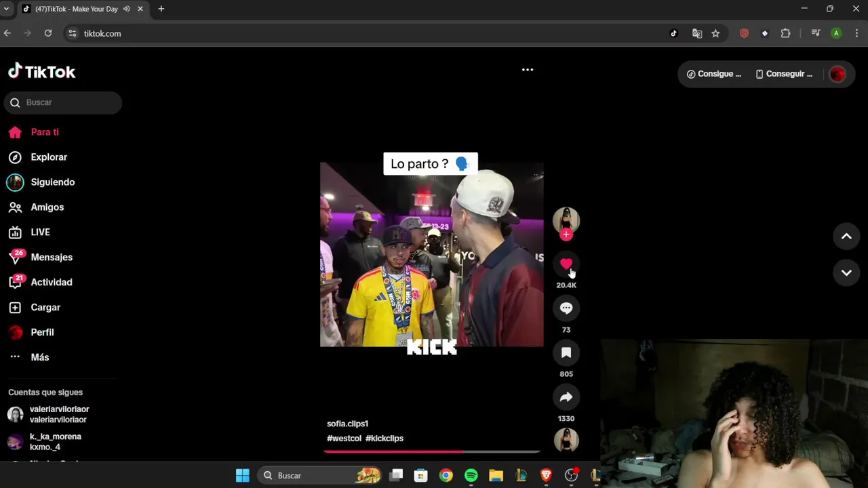The width and height of the screenshot is (868, 488).
Task: Open the browser extensions puzzle menu
Action: coord(785,33)
